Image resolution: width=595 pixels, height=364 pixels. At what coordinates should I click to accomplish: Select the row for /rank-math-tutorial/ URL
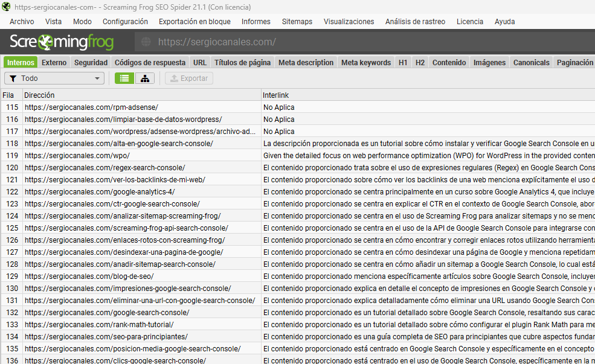pyautogui.click(x=297, y=325)
